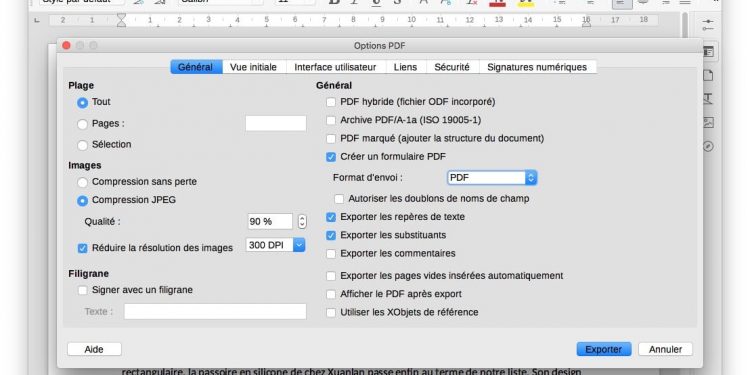Viewport: 750px width, 375px height.
Task: Open the Gallery sidebar deck icon
Action: pos(708,122)
